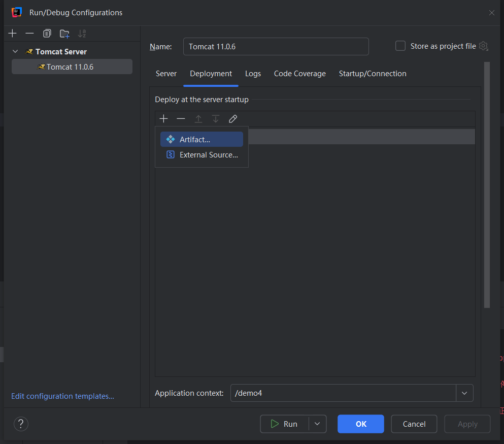Click the Application context text field
Screen dimensions: 504x444
pos(343,393)
